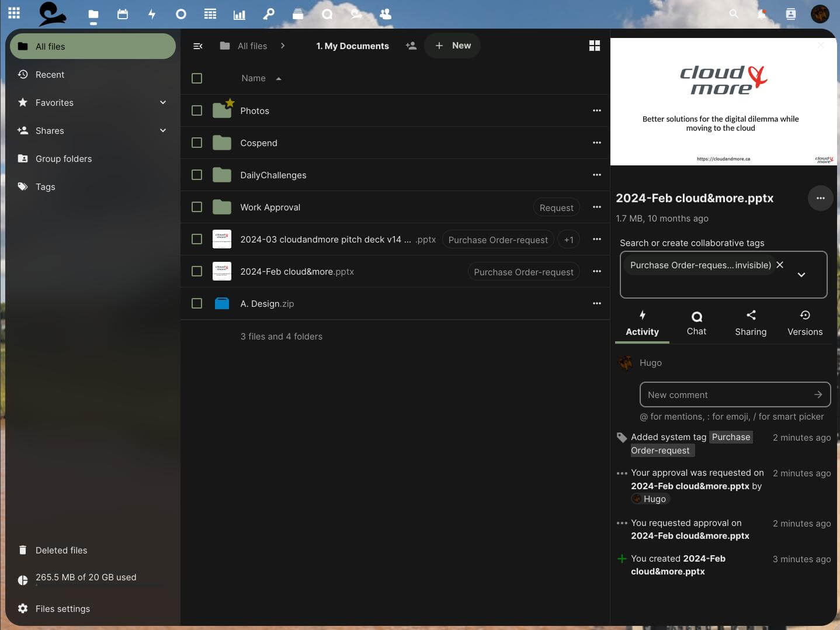Open the Activity app lightning icon in top bar
Screen dimensions: 840x630
point(152,14)
